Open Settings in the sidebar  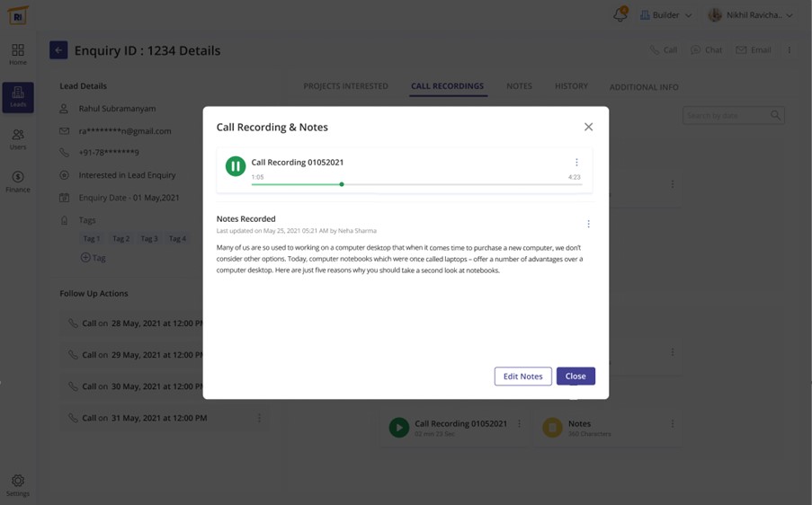(18, 485)
